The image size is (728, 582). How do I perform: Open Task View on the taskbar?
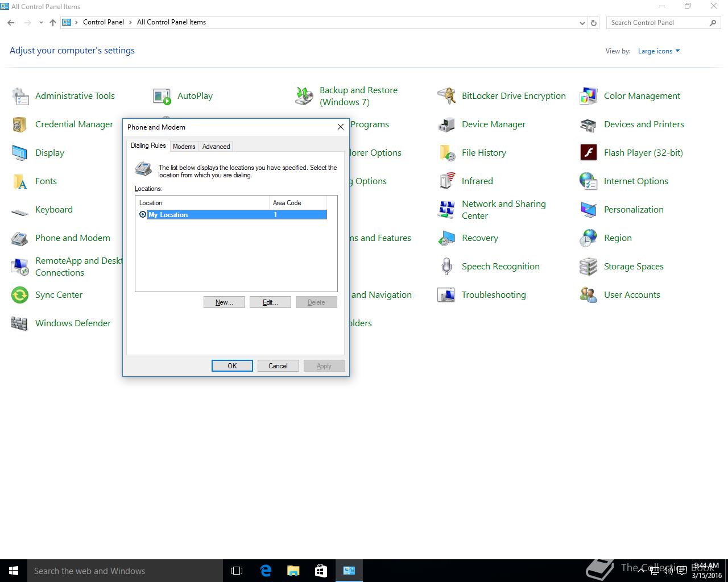[237, 571]
